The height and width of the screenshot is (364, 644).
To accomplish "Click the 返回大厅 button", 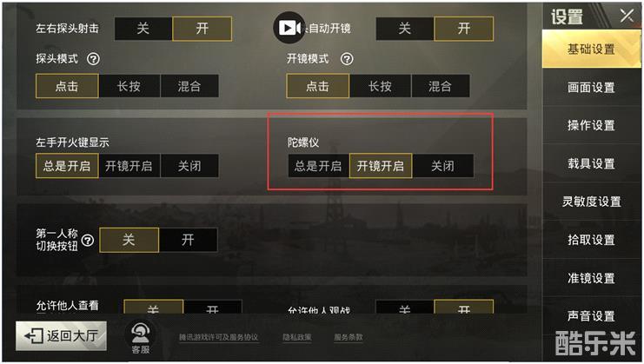I will [x=61, y=335].
